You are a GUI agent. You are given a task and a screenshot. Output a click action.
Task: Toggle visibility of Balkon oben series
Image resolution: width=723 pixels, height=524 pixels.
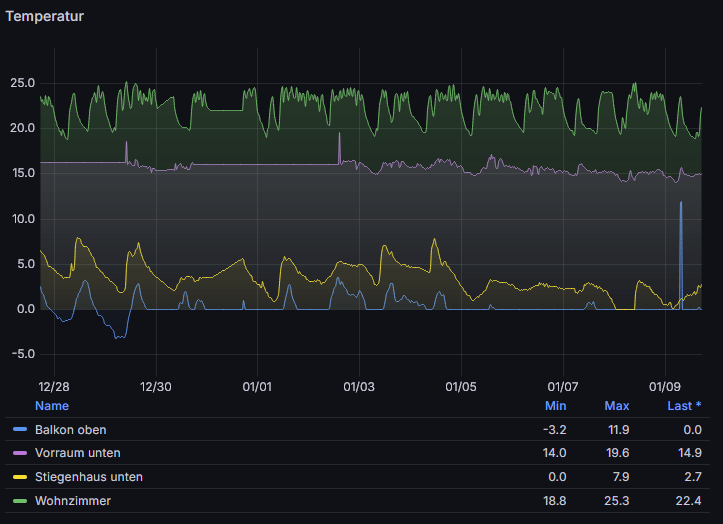(71, 430)
